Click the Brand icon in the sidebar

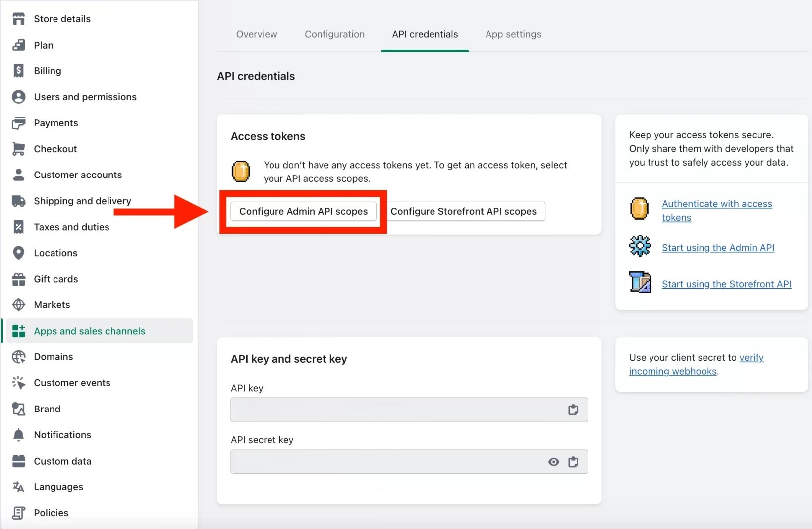[x=18, y=409]
